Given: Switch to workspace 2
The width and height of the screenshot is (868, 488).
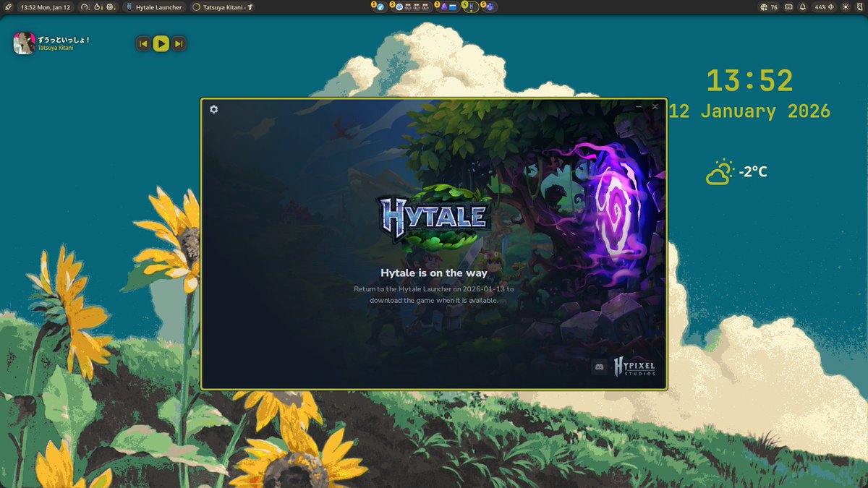Looking at the screenshot, I should [x=411, y=7].
